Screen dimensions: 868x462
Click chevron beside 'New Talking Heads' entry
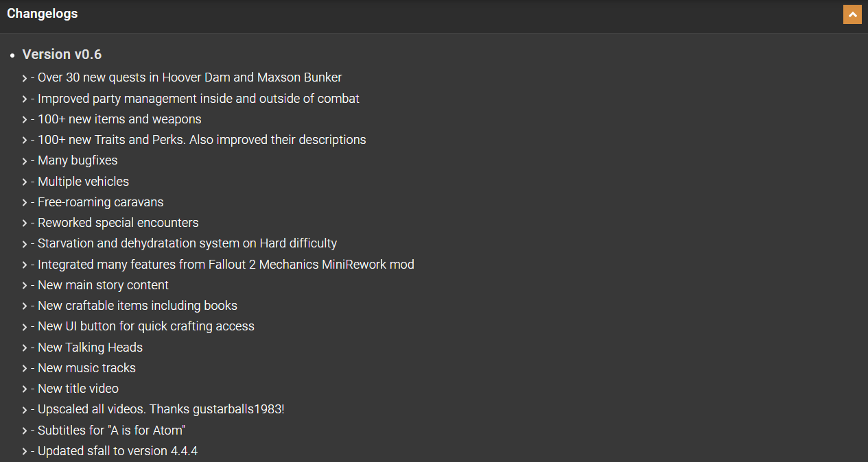25,348
